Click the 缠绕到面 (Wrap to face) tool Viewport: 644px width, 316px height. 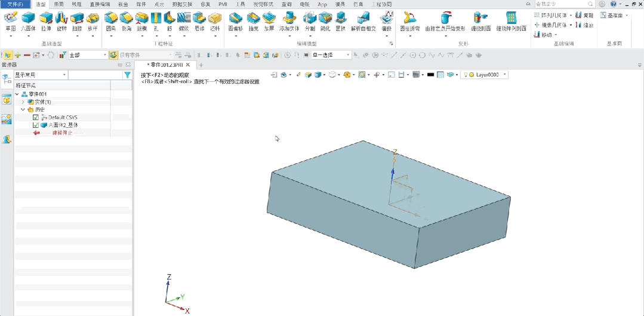pos(481,21)
